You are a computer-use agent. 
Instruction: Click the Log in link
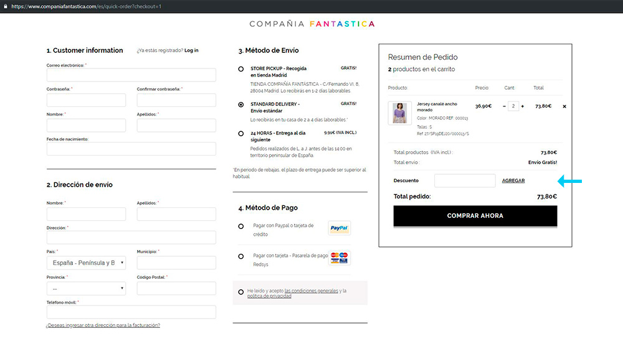point(191,50)
